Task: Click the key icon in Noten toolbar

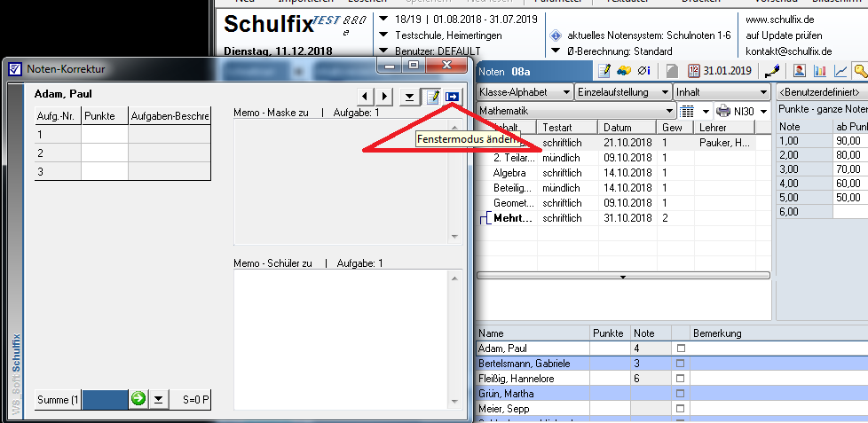Action: (861, 71)
